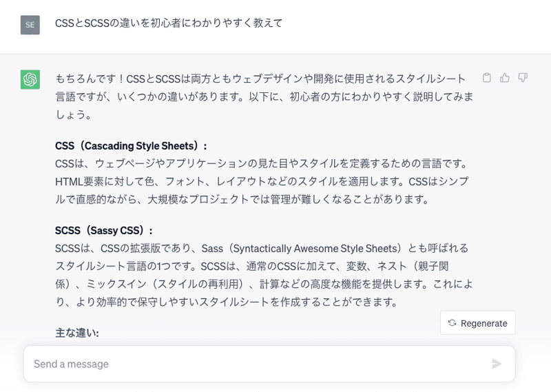The image size is (551, 392).
Task: Click the paragraph line starting HTML要素に対して
Action: click(x=262, y=181)
